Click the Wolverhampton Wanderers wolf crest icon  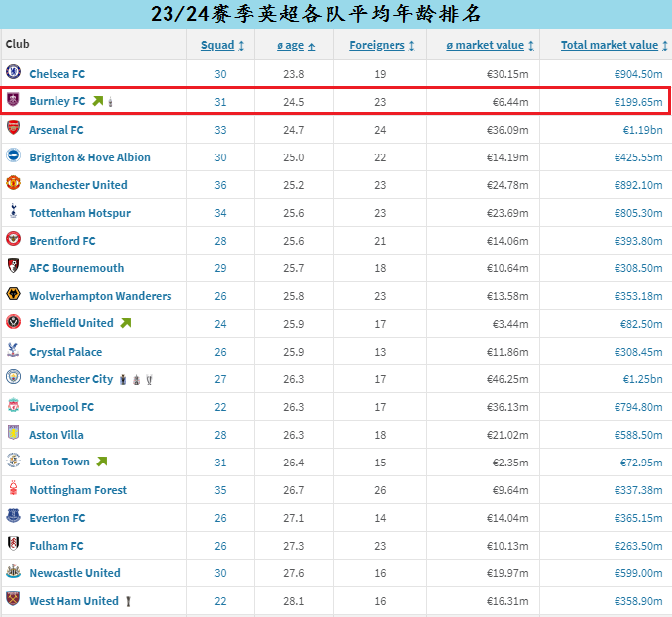point(13,295)
